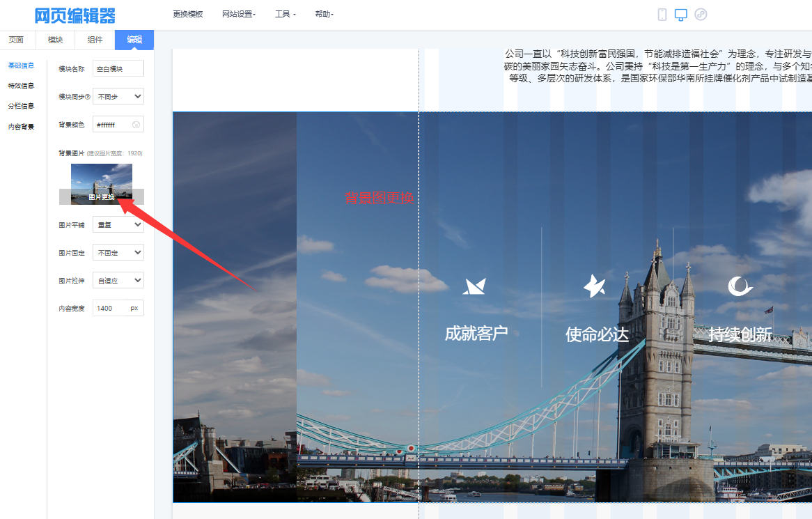This screenshot has height=519, width=812.
Task: Select 内容背景 in the side list
Action: (21, 127)
